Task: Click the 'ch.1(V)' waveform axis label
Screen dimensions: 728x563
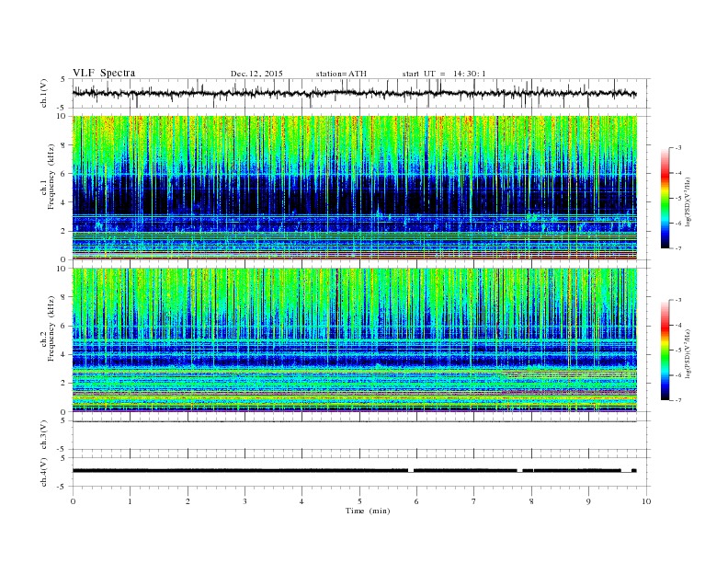Action: point(44,95)
